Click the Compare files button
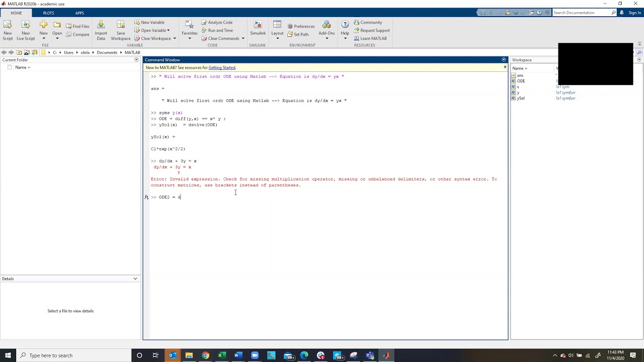Viewport: 644px width, 362px height. point(77,34)
